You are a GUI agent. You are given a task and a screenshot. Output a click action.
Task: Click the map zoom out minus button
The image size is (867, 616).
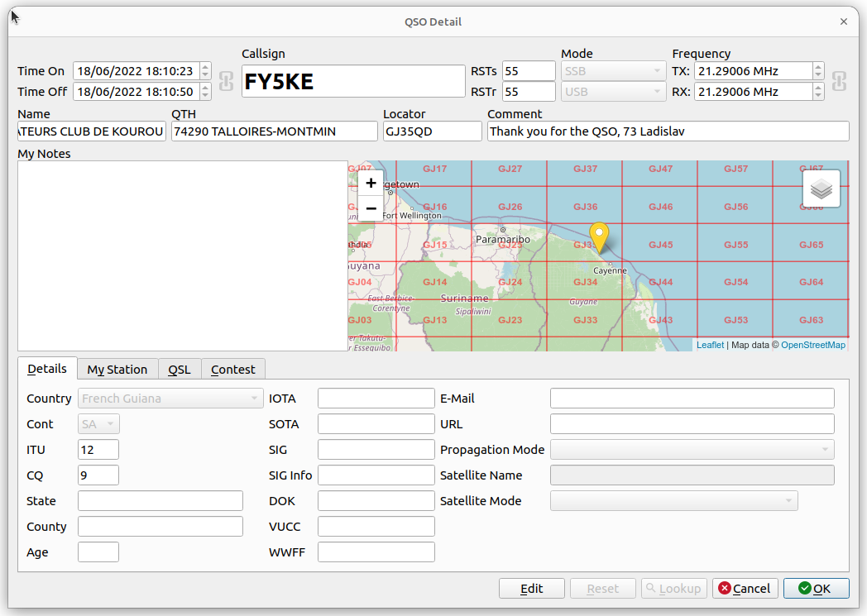click(x=371, y=209)
